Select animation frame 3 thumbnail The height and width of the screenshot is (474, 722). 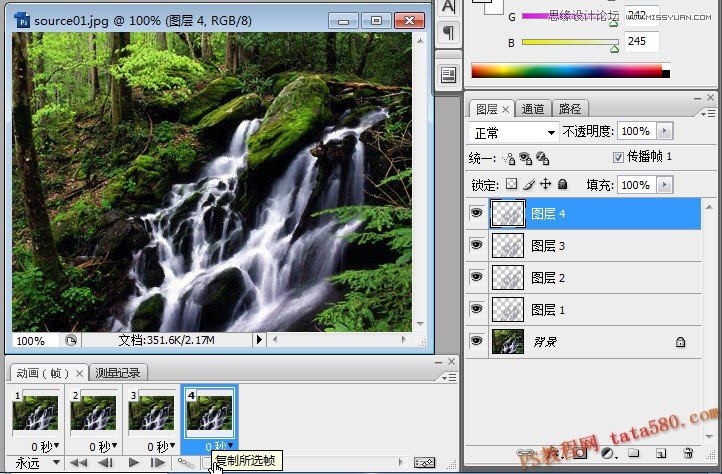click(151, 413)
